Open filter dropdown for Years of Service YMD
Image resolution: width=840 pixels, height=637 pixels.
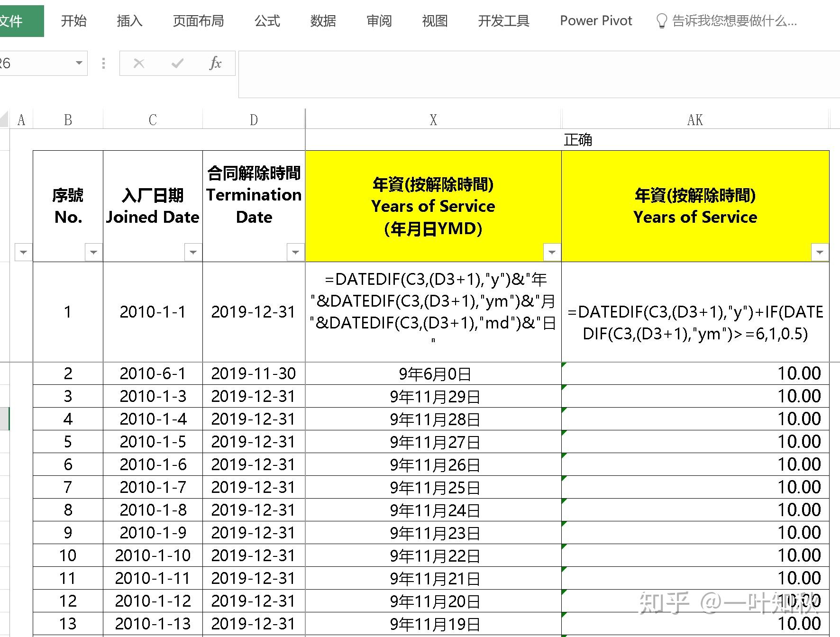point(552,252)
